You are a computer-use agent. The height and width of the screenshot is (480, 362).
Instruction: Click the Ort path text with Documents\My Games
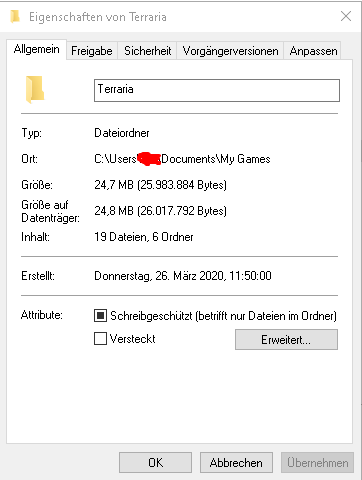182,159
